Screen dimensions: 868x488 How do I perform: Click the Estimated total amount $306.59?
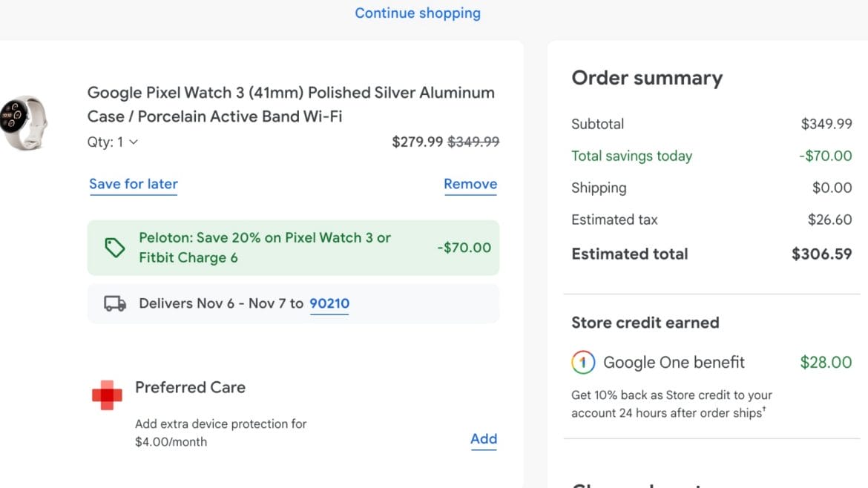click(821, 254)
